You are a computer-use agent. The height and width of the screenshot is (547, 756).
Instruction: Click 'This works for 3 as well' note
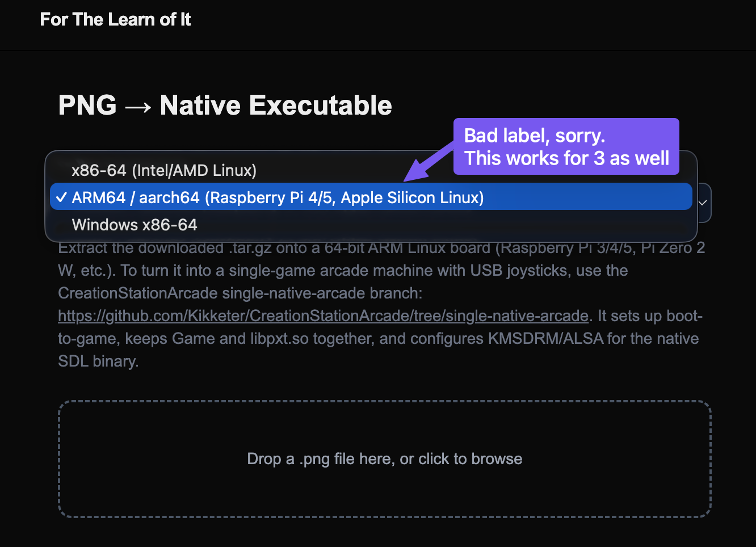[x=566, y=158]
